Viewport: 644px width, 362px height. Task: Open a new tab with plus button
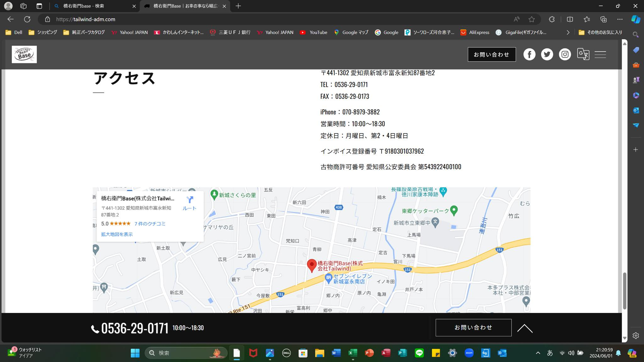(238, 6)
